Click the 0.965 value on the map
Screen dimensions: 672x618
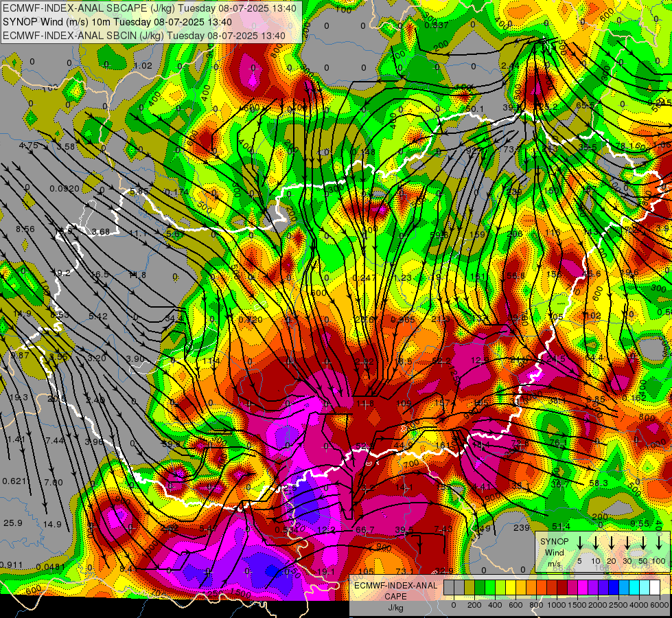tap(403, 319)
